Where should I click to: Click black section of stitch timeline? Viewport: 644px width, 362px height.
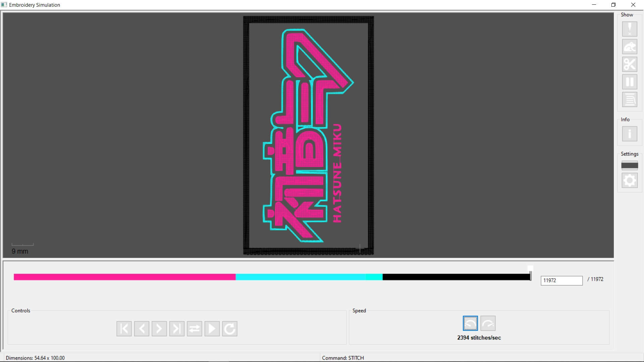(x=457, y=277)
